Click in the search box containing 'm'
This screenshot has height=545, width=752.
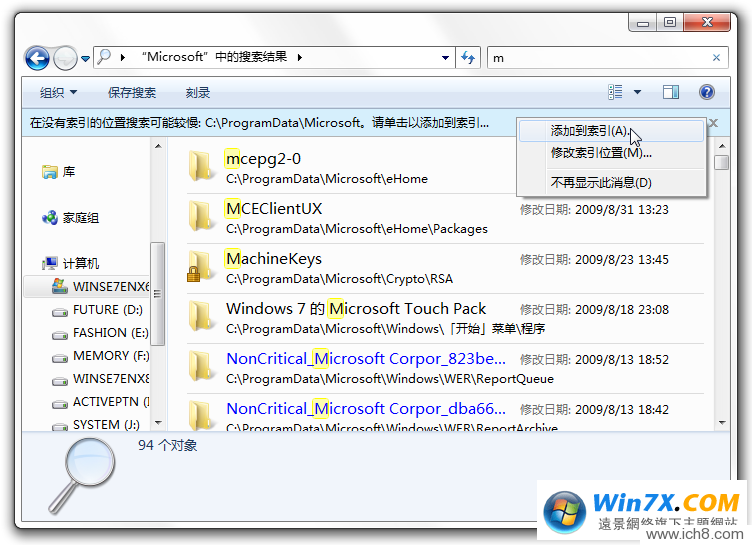(599, 58)
